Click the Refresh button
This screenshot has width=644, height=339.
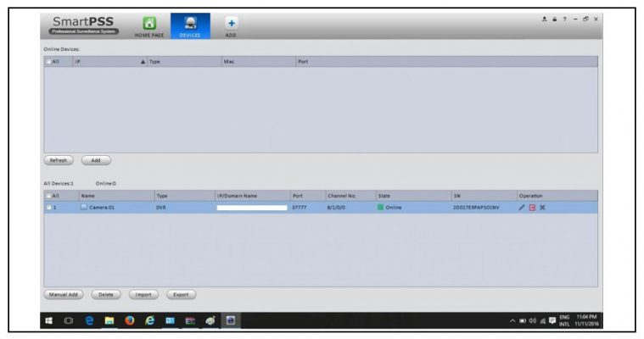(x=59, y=160)
